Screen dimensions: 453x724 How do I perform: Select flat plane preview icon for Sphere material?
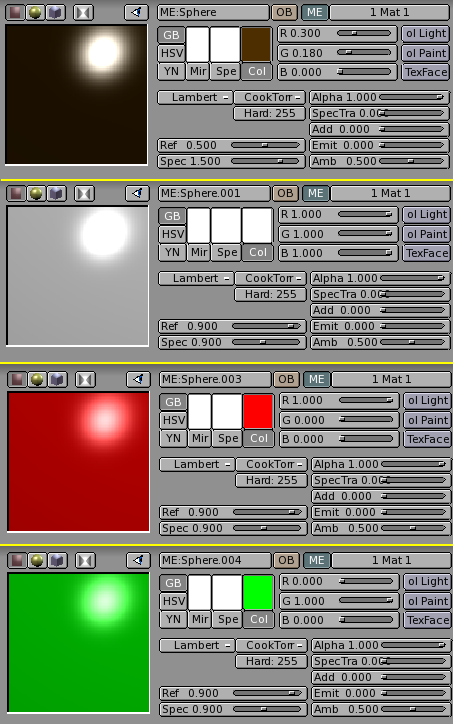click(15, 12)
